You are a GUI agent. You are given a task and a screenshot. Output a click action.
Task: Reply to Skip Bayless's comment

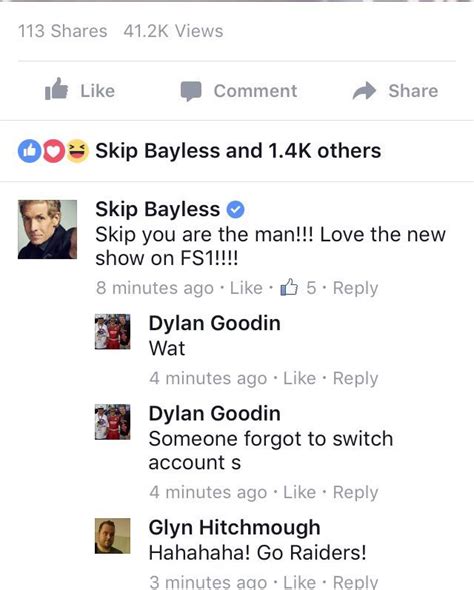coord(356,288)
